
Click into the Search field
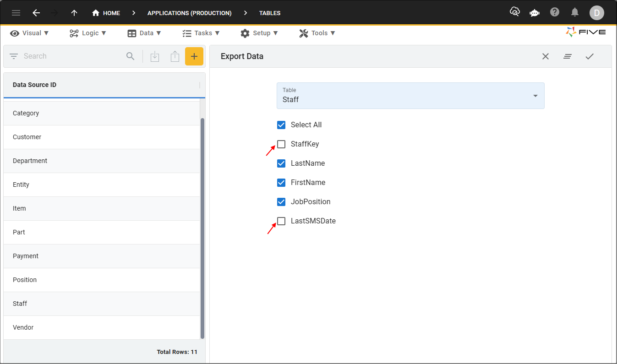pos(72,56)
